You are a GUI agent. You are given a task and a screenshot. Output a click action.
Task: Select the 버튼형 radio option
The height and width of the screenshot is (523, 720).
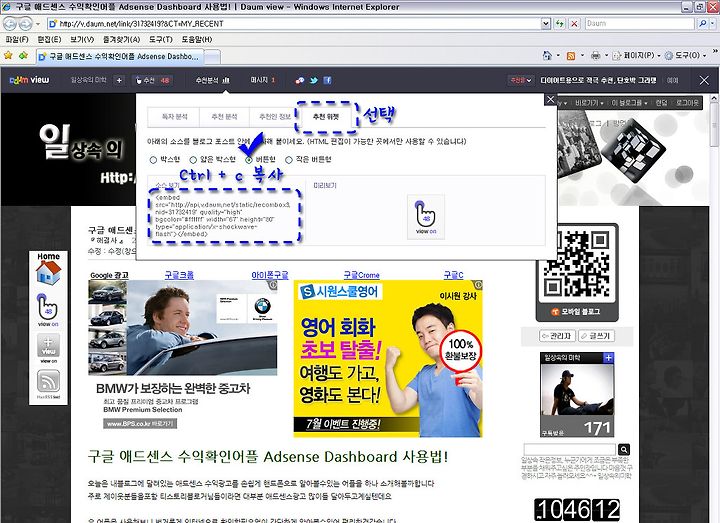click(248, 160)
